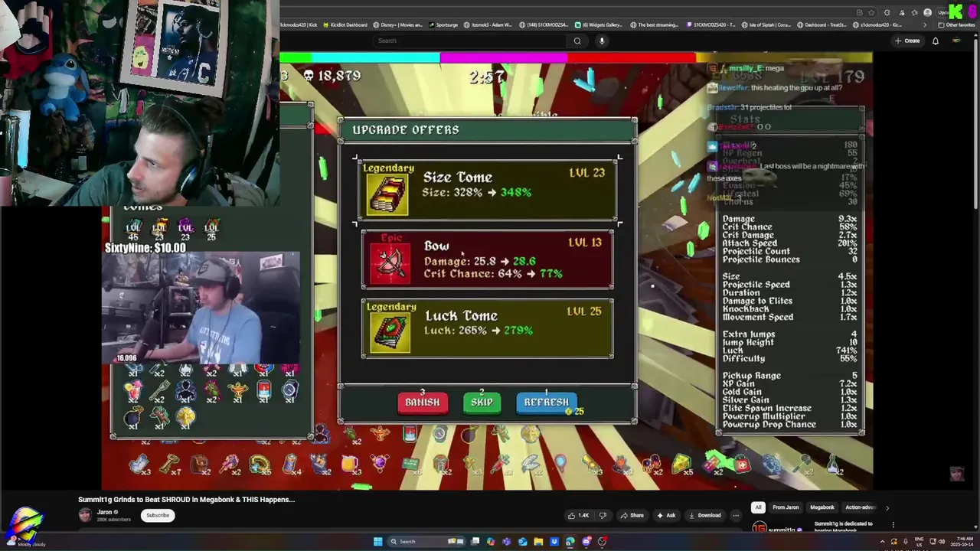The width and height of the screenshot is (980, 551).
Task: Select the From Jaron filter chip
Action: pos(786,507)
